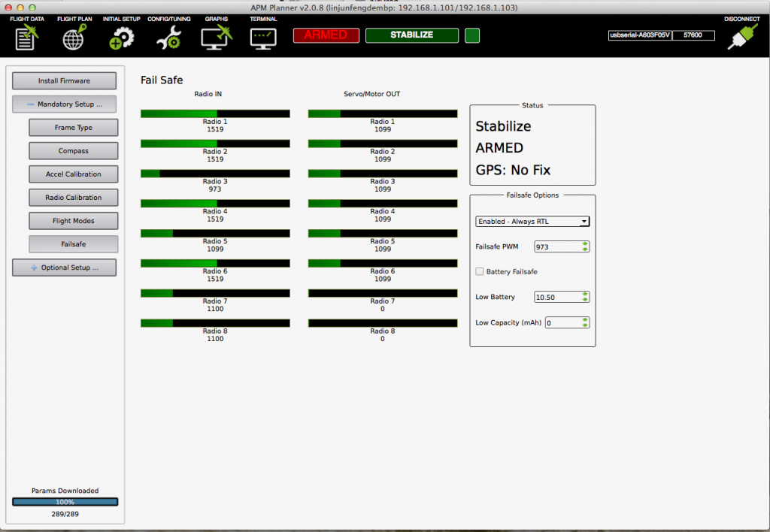This screenshot has width=770, height=532.
Task: Open the Terminal icon
Action: click(263, 37)
